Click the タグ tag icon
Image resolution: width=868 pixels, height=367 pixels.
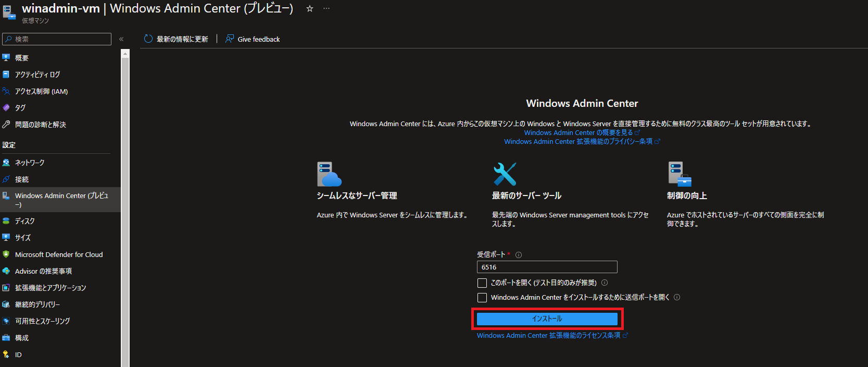pos(6,107)
